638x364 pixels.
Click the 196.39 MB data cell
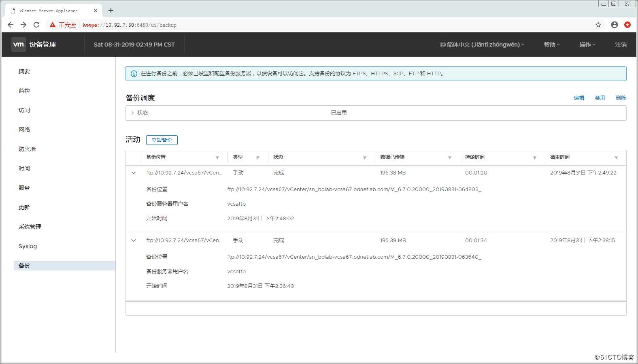pos(393,241)
